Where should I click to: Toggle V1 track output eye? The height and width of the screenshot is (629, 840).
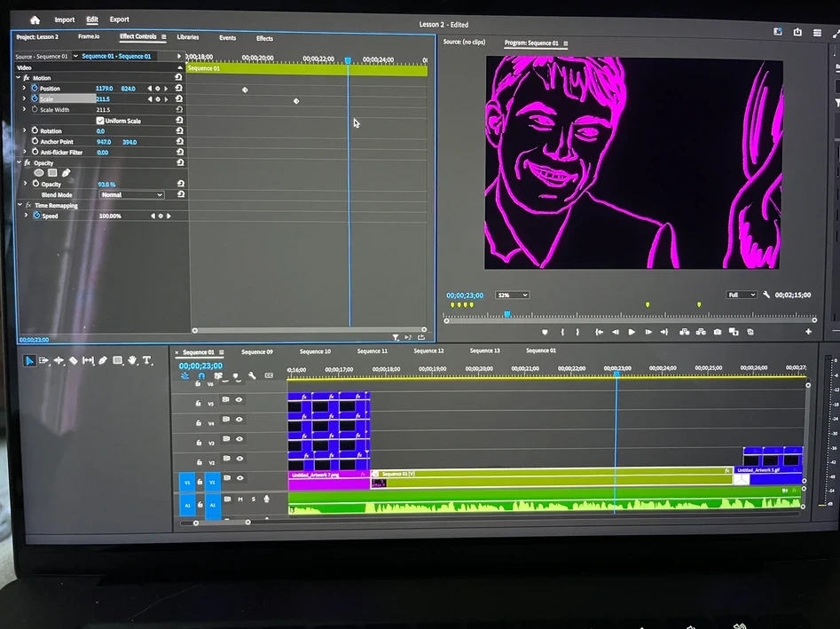click(x=240, y=478)
